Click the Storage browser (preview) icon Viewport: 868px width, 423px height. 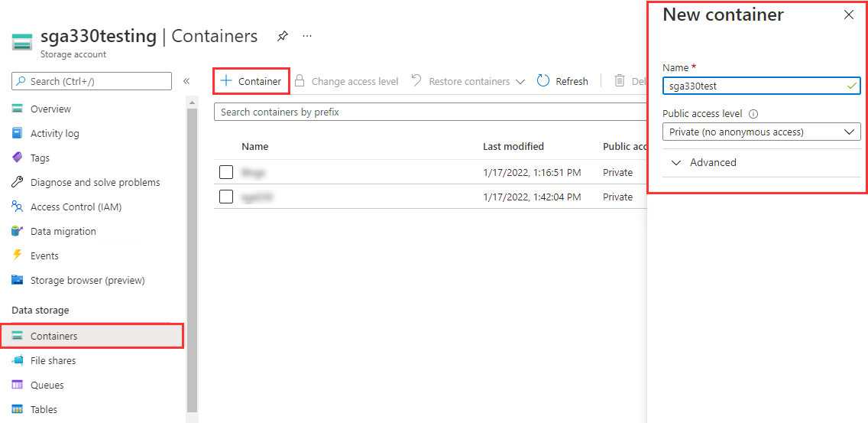[x=17, y=280]
